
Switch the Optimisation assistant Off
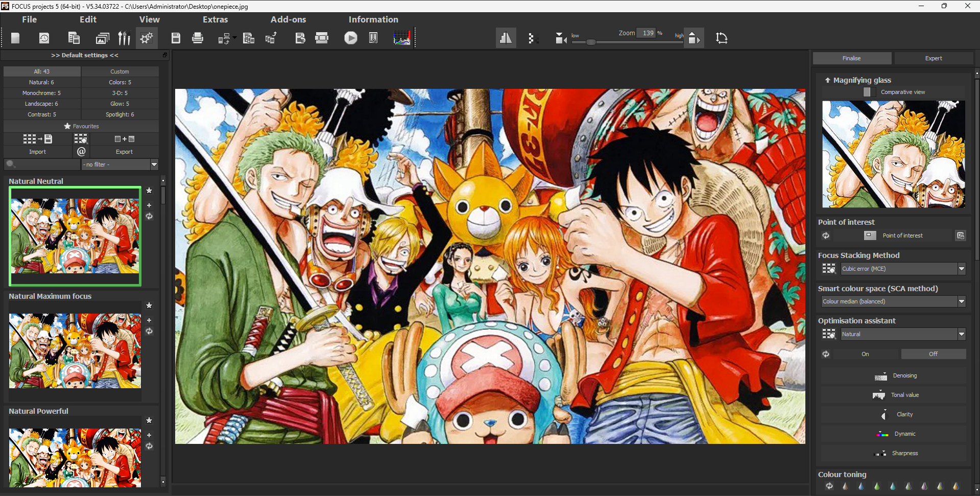pos(933,354)
